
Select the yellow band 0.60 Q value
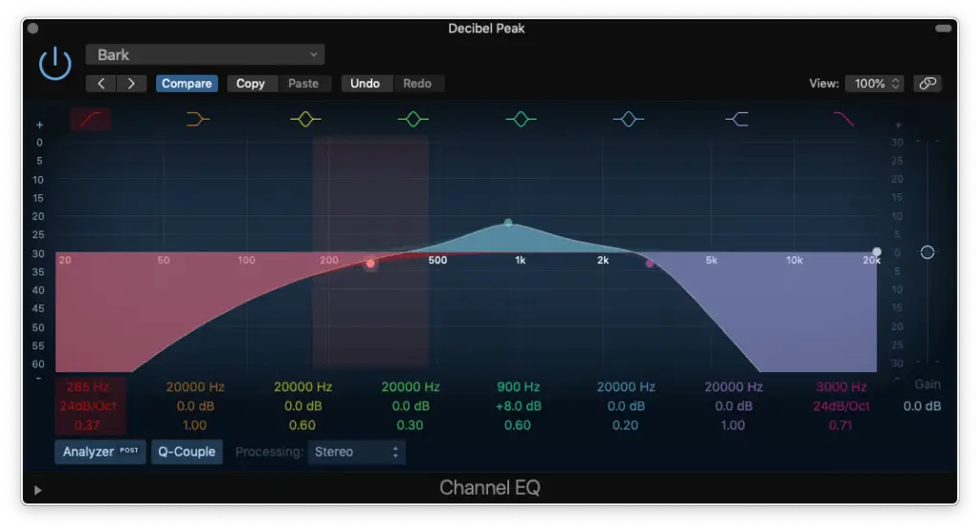(301, 426)
